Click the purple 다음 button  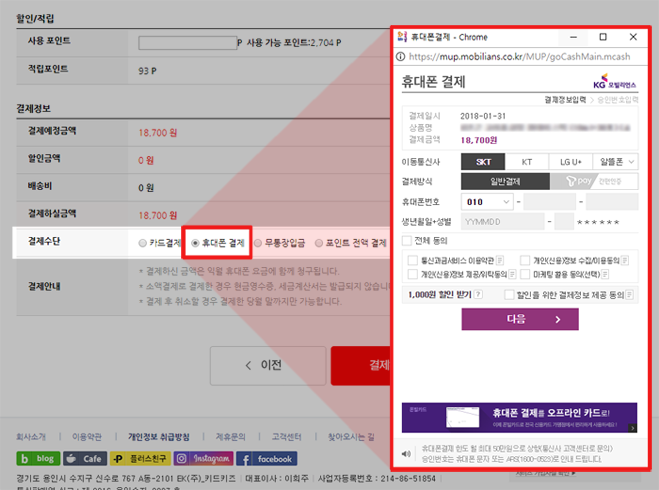pyautogui.click(x=520, y=319)
